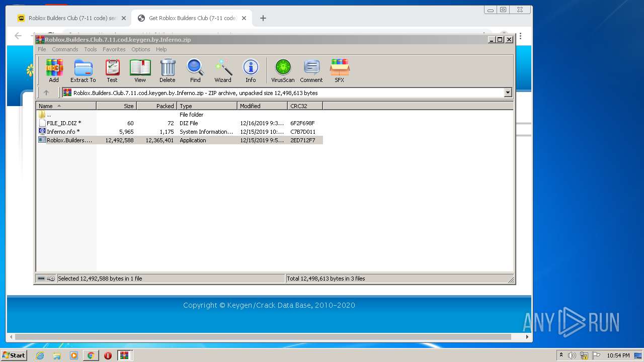Click the Find toolbar icon
This screenshot has width=644, height=362.
[x=195, y=70]
